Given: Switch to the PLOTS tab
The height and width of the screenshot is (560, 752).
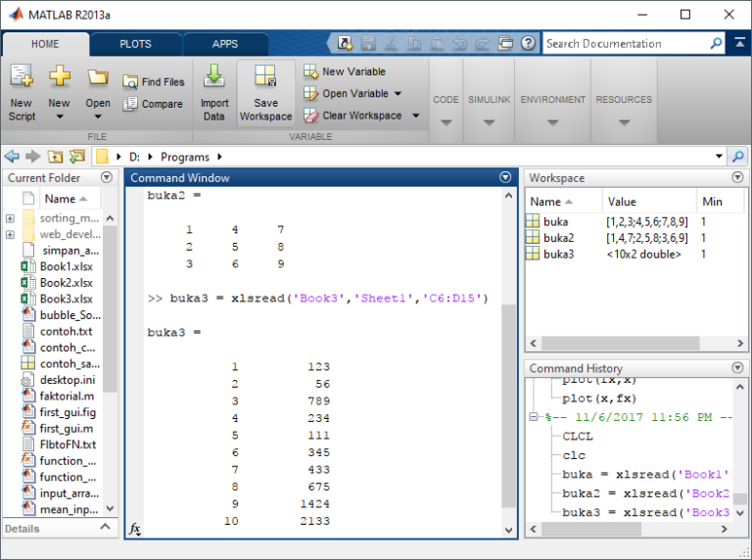Looking at the screenshot, I should pos(135,44).
